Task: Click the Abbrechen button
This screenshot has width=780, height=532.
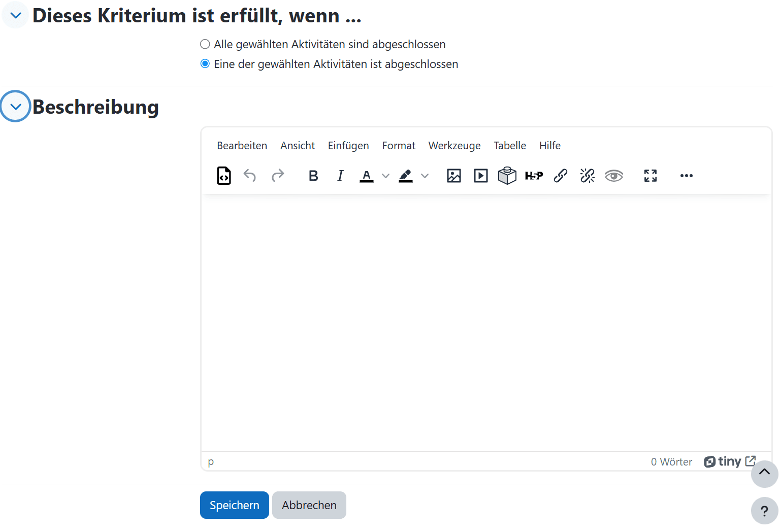Action: point(309,505)
